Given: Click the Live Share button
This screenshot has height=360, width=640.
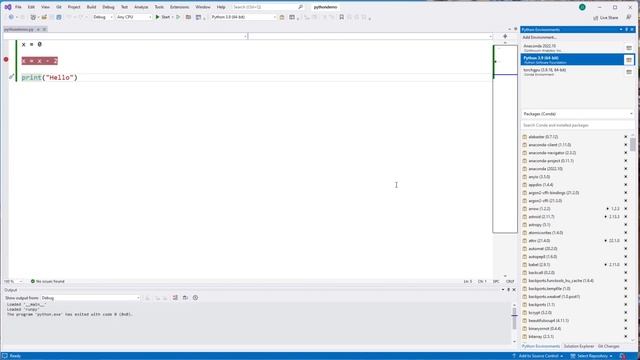Looking at the screenshot, I should point(605,18).
